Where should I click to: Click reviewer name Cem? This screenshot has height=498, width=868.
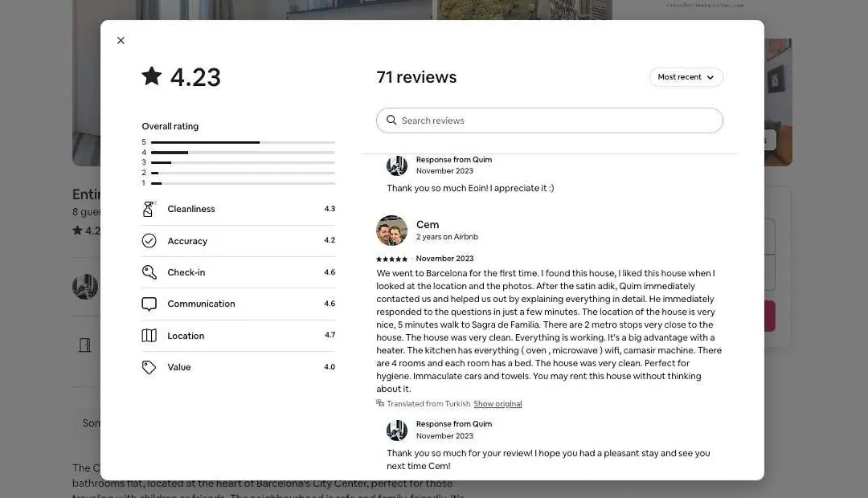pos(428,225)
